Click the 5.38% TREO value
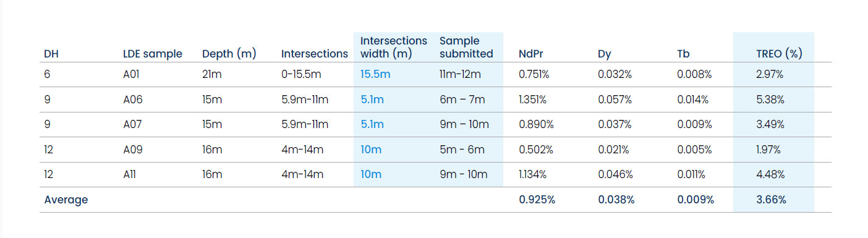 (x=770, y=100)
